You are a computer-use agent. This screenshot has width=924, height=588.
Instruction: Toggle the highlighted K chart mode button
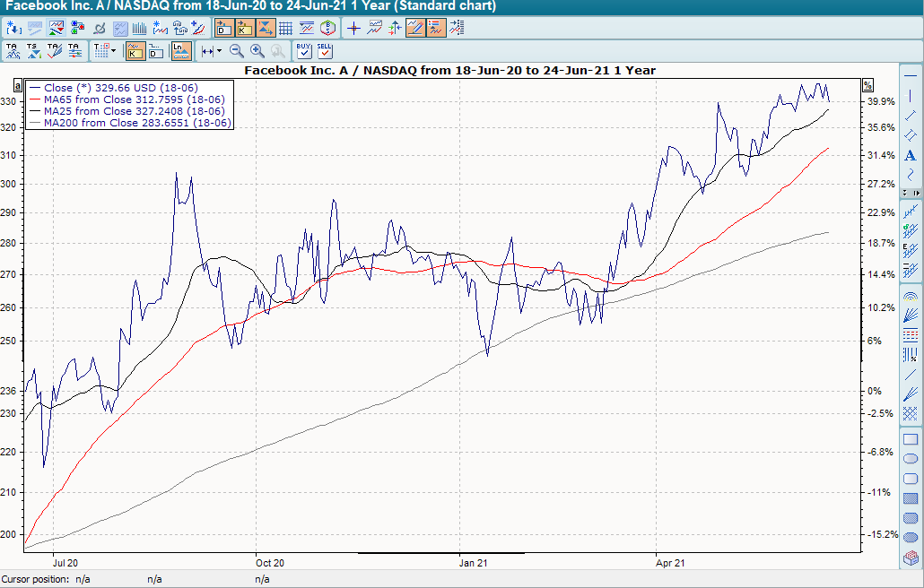tap(136, 52)
